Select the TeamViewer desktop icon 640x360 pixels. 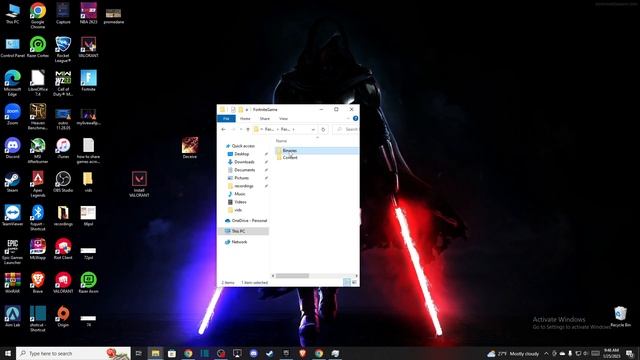pos(12,215)
